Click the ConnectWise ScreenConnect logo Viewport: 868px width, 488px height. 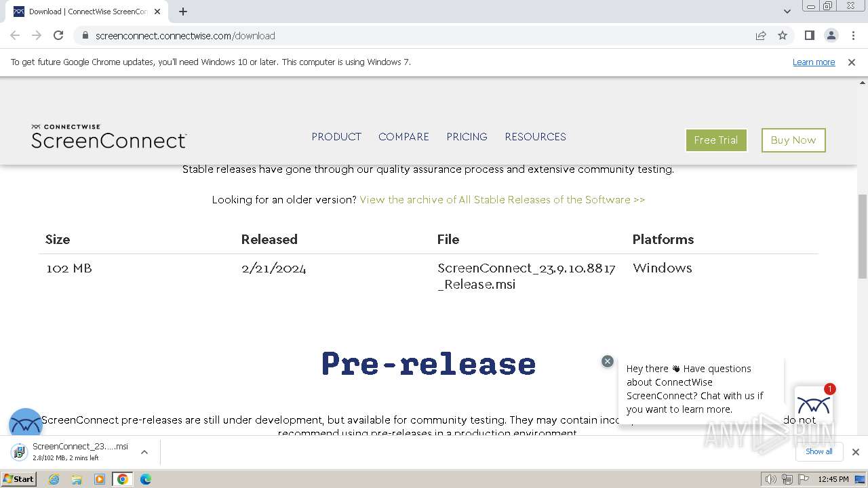pos(108,136)
